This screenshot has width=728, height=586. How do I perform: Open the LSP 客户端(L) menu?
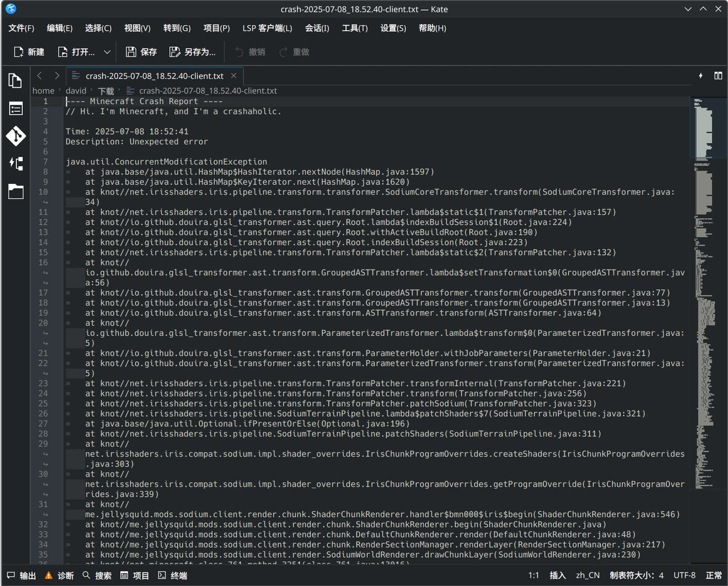267,28
